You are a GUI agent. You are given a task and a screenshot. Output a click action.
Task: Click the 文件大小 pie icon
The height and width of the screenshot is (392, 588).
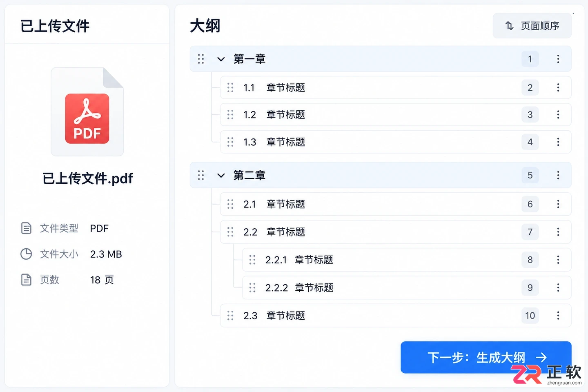[26, 254]
